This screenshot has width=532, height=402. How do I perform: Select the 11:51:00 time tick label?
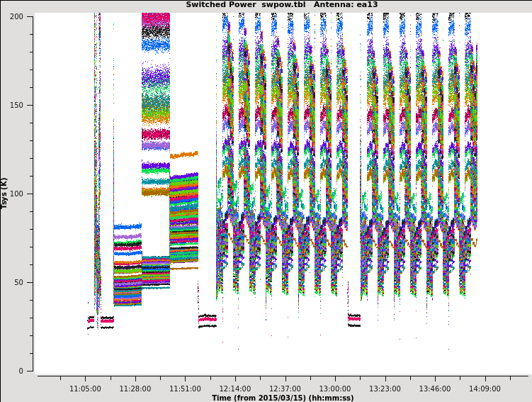pos(185,389)
